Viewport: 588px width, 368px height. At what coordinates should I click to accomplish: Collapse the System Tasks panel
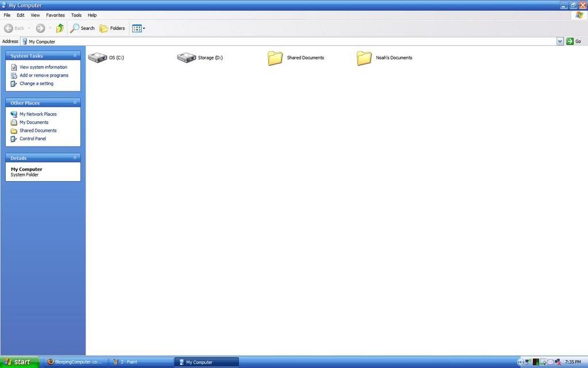pyautogui.click(x=75, y=56)
